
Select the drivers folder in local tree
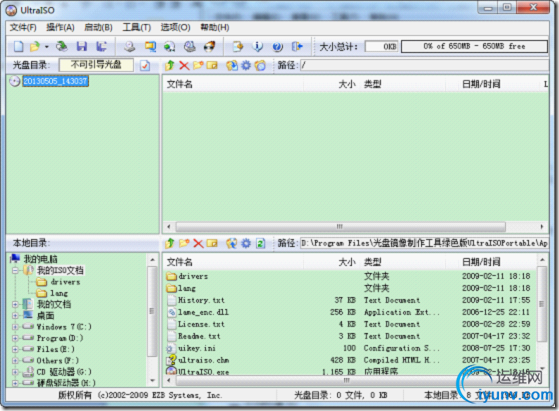(x=65, y=282)
